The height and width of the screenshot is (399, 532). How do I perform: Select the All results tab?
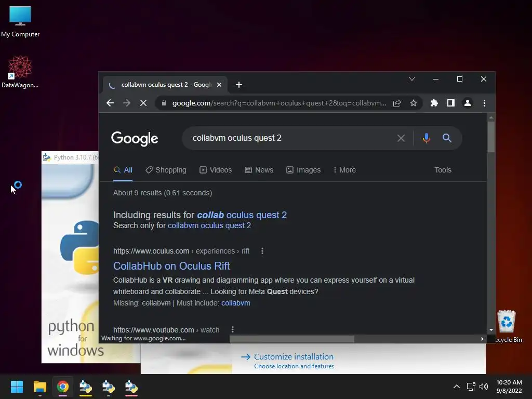point(123,170)
